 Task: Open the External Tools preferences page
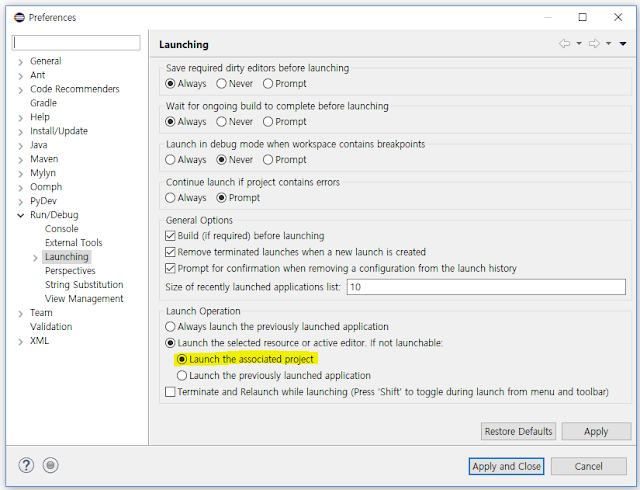(73, 243)
